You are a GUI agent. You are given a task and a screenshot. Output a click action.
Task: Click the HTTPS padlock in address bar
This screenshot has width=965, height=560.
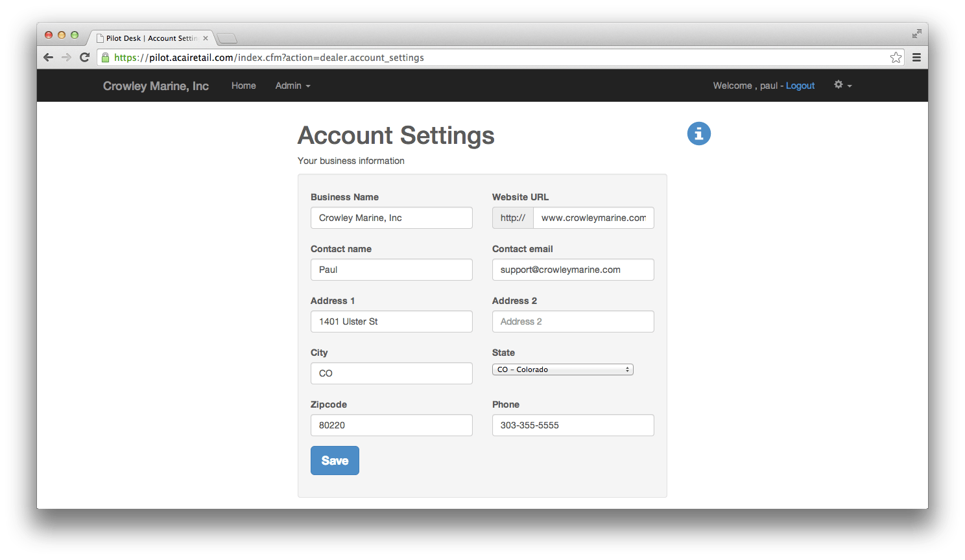click(x=105, y=57)
